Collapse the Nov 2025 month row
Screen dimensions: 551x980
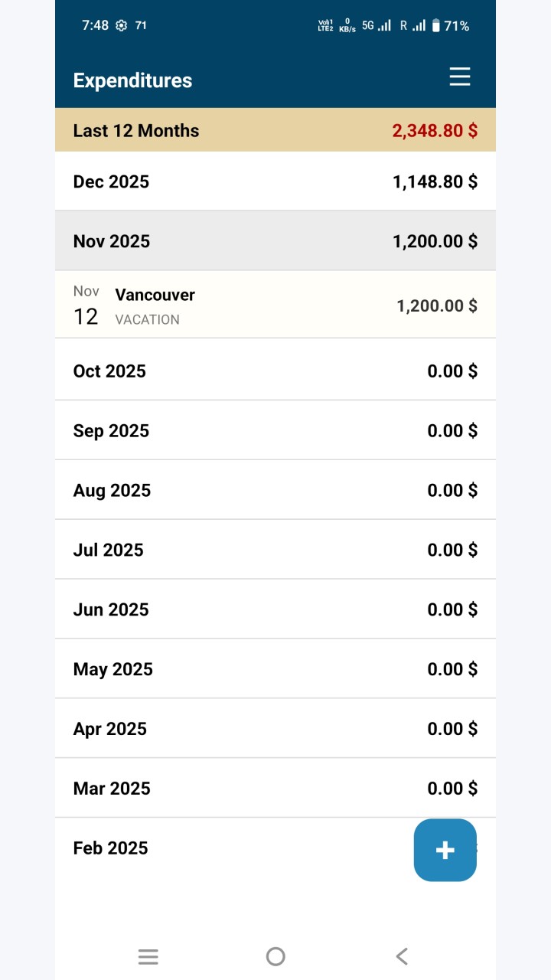pyautogui.click(x=275, y=241)
